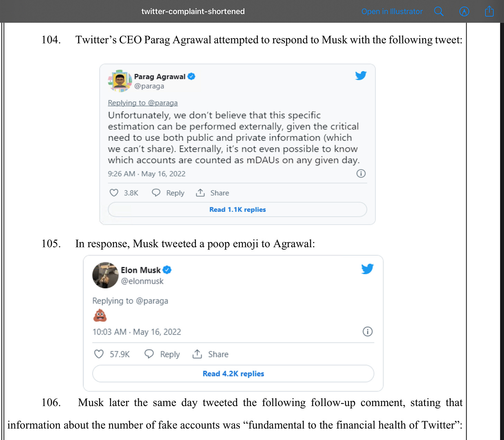Click Open in Illustrator
This screenshot has height=440, width=504.
(392, 11)
